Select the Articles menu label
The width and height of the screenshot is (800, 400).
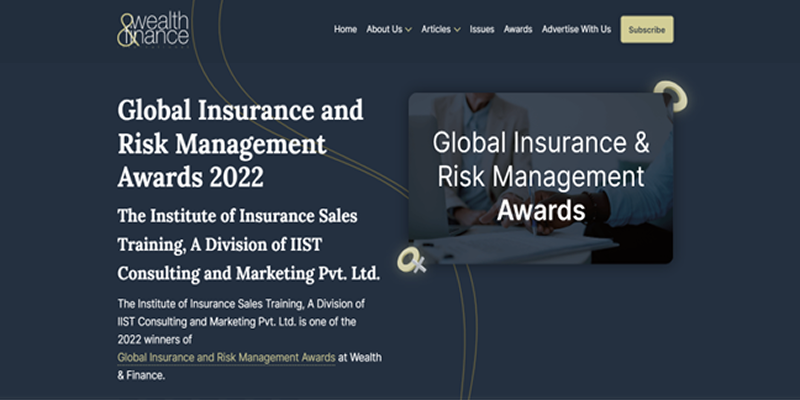tap(435, 29)
